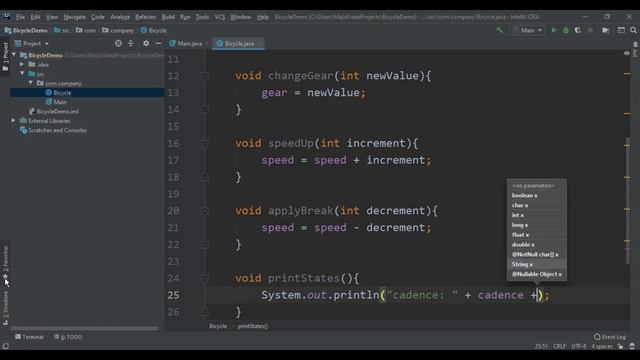Image resolution: width=640 pixels, height=360 pixels.
Task: Click BicycleDemo breadcrumb in navigation bar
Action: [26, 30]
